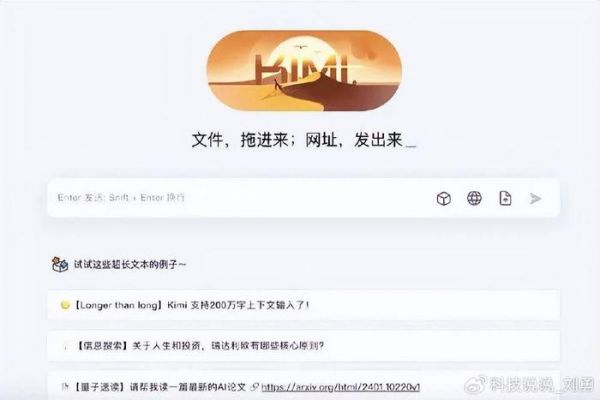Click the Kimi desert logo banner
Screen dimensions: 600x400
coord(304,71)
